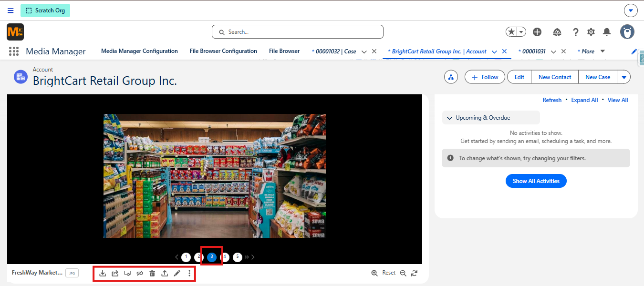This screenshot has height=286, width=644.
Task: Click the Expand All link
Action: pyautogui.click(x=584, y=100)
